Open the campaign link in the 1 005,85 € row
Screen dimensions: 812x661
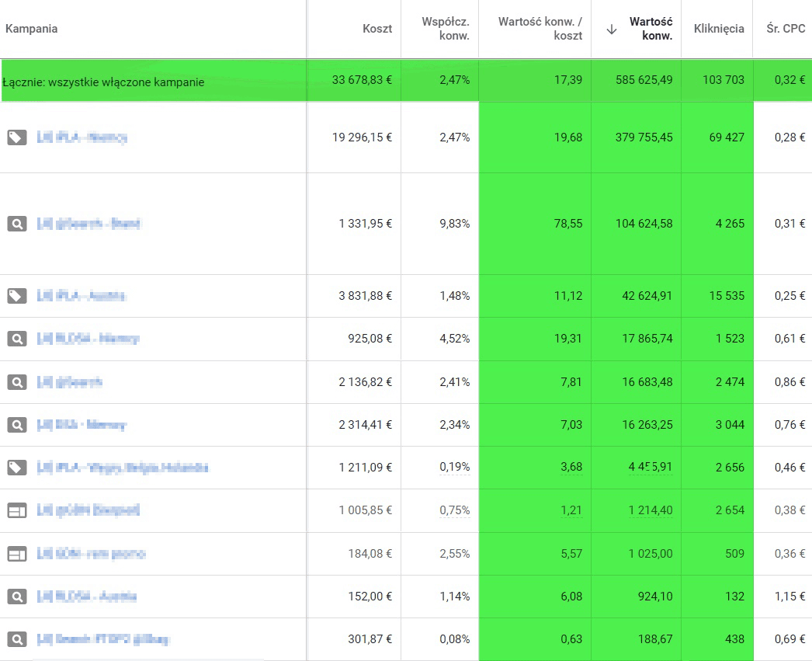(88, 511)
